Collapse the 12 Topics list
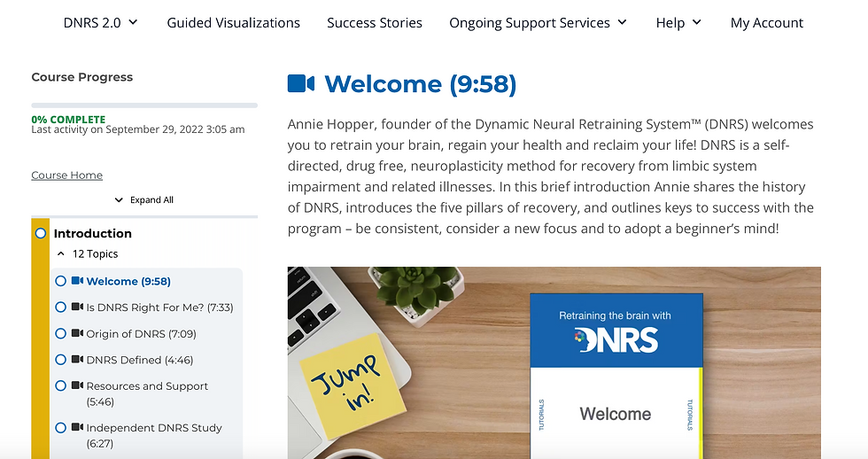 pos(88,254)
